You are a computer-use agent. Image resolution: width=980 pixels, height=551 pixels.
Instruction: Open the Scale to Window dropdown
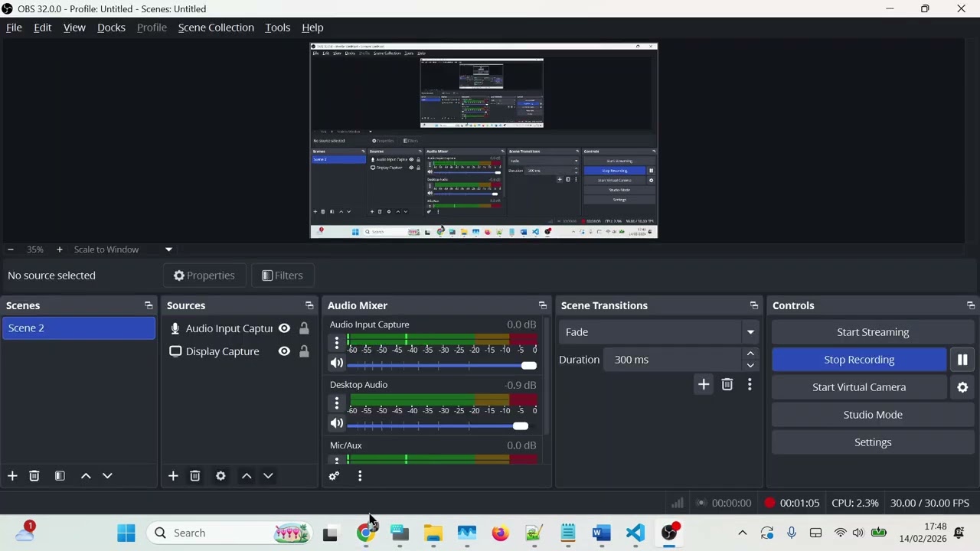click(122, 249)
